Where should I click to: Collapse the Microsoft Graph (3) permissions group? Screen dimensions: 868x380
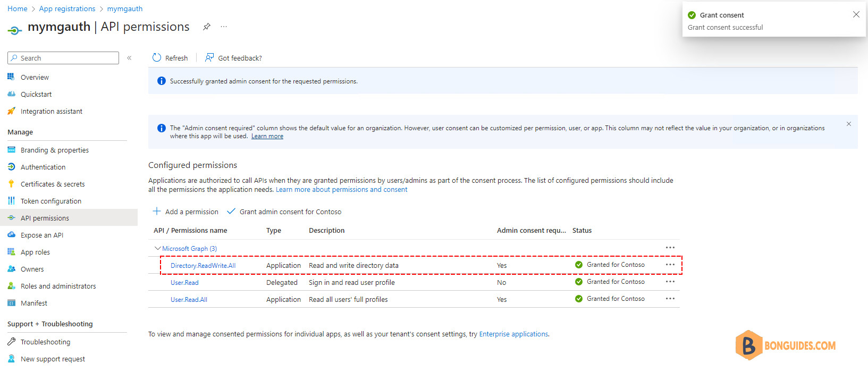tap(157, 248)
